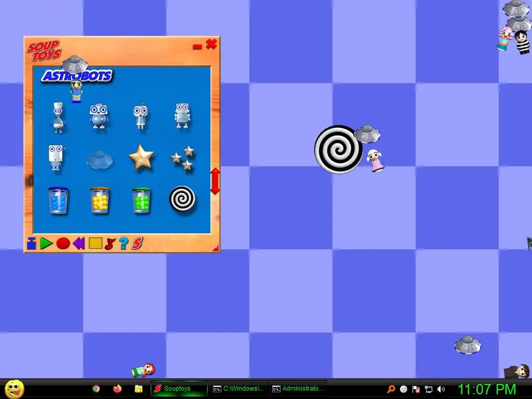Click the large spiral disc on the desktop
The height and width of the screenshot is (399, 532).
(x=338, y=149)
